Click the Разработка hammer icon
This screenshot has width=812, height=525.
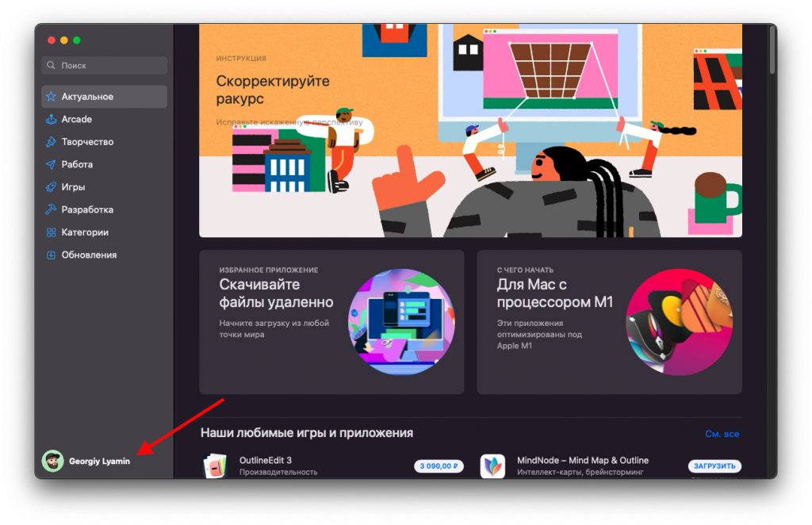[x=51, y=209]
